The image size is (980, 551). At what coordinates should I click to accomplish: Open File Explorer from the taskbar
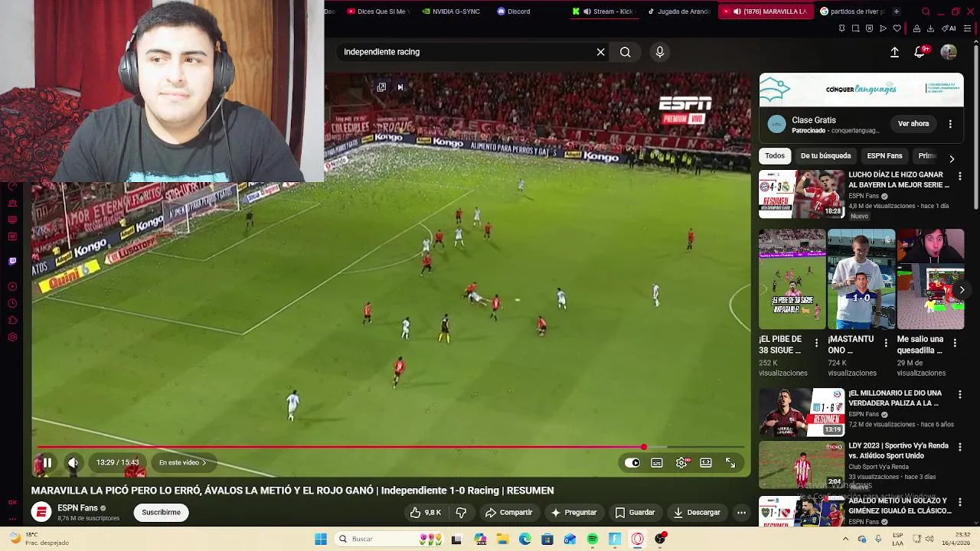[502, 540]
